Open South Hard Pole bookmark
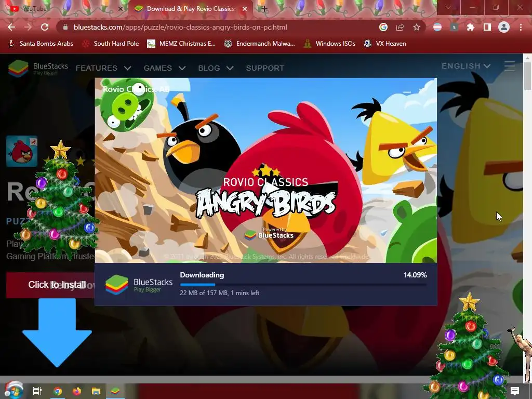532x399 pixels. click(111, 44)
